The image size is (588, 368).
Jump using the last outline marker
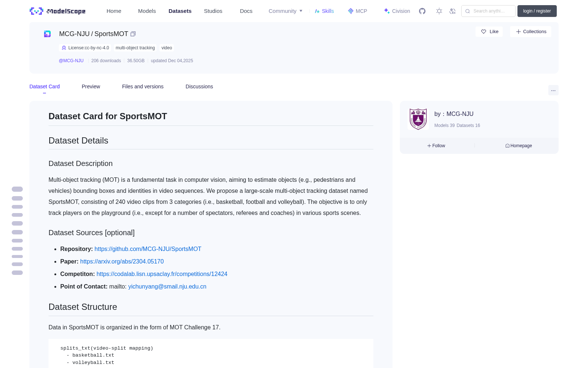click(17, 273)
